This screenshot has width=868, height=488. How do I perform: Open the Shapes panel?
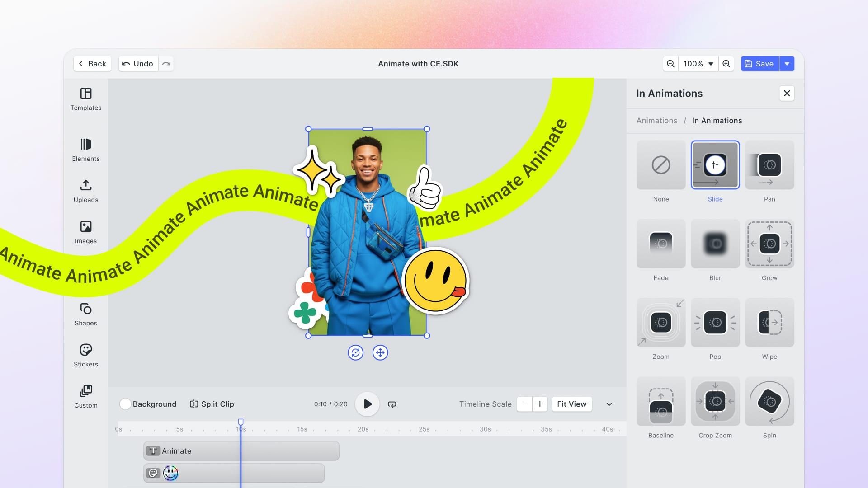pyautogui.click(x=85, y=313)
